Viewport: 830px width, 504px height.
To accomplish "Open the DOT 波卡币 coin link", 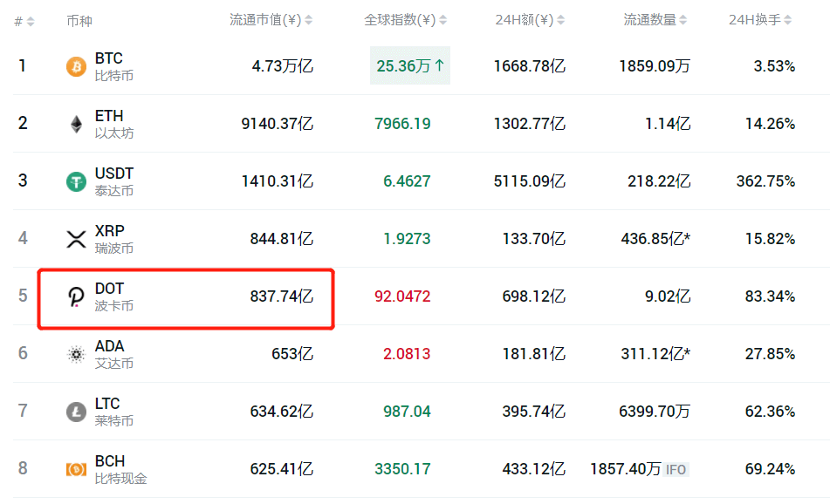I will point(113,296).
